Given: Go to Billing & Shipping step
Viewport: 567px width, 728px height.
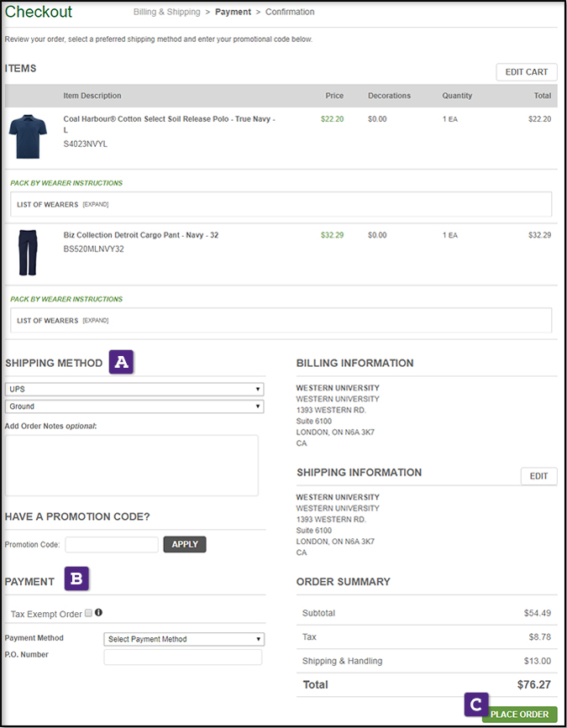Looking at the screenshot, I should [166, 13].
